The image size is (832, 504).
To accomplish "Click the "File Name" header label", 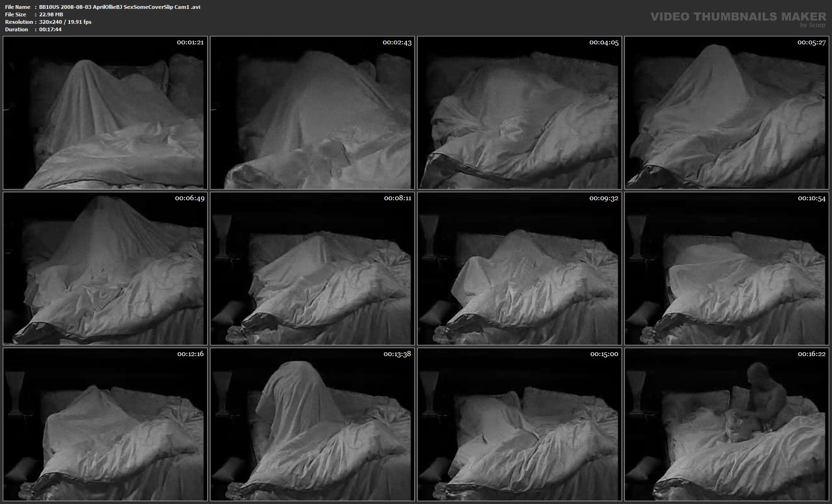I will click(x=18, y=7).
